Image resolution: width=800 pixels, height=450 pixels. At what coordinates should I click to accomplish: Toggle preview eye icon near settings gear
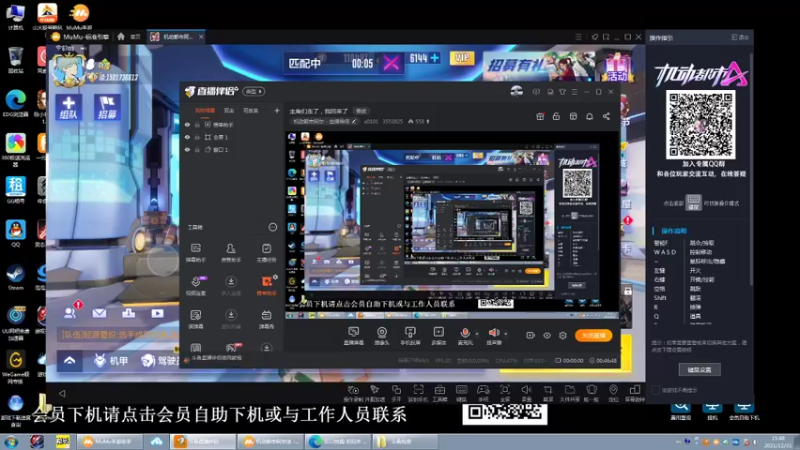point(546,335)
